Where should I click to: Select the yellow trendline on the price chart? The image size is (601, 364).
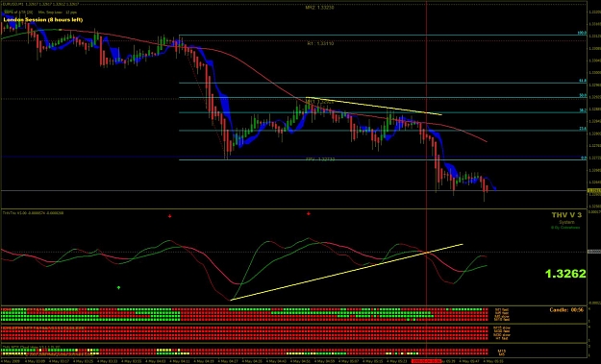[x=374, y=106]
